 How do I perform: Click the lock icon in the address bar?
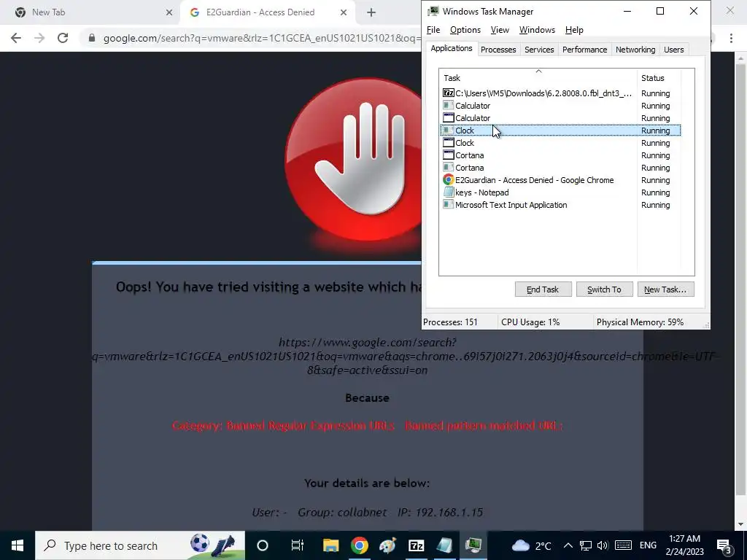coord(92,38)
